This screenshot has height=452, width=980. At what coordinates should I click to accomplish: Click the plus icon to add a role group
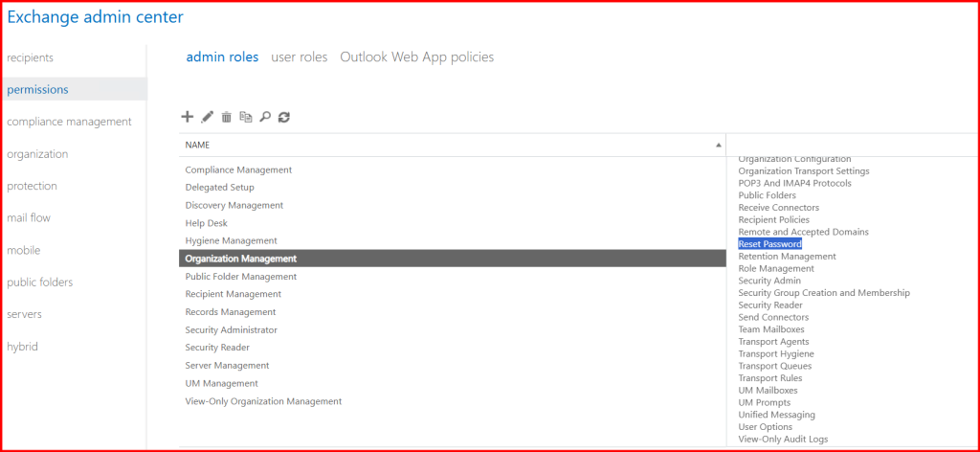[x=187, y=117]
